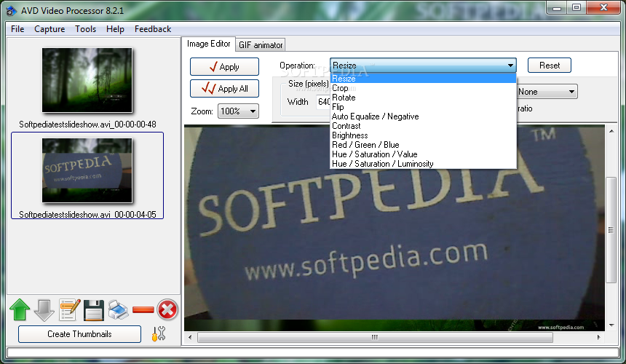Open the notepad edit icon
The image size is (626, 364).
(x=69, y=309)
